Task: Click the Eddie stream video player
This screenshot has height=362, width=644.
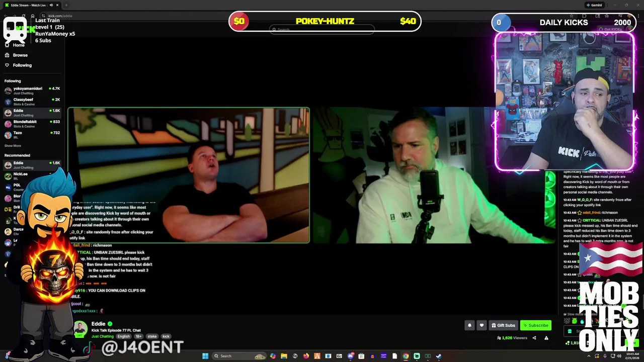Action: pos(312,175)
